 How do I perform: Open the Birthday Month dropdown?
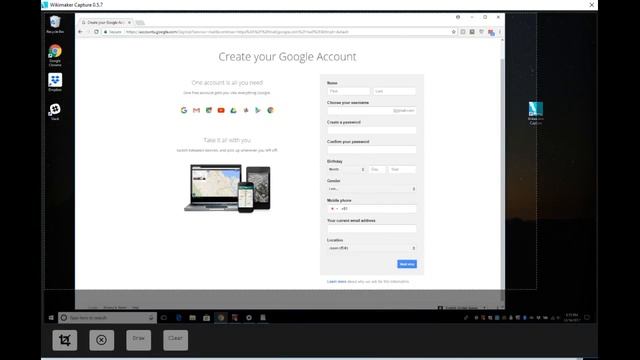click(347, 169)
